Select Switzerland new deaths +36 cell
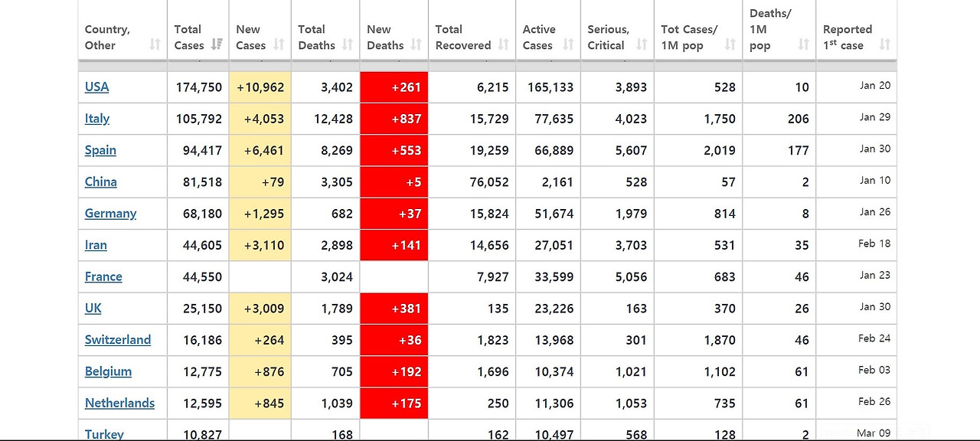 pyautogui.click(x=394, y=340)
